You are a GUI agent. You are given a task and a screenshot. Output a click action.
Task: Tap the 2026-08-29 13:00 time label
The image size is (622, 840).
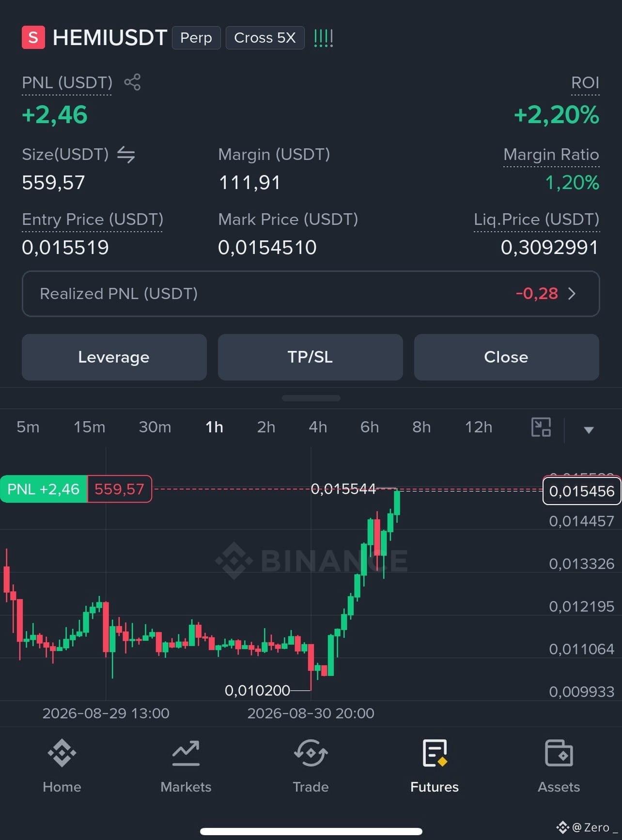(x=106, y=713)
